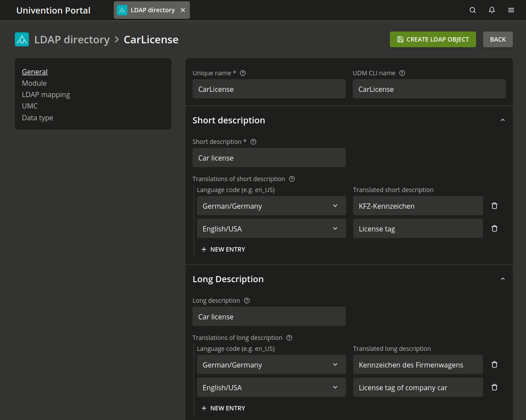Open the notifications bell

492,10
